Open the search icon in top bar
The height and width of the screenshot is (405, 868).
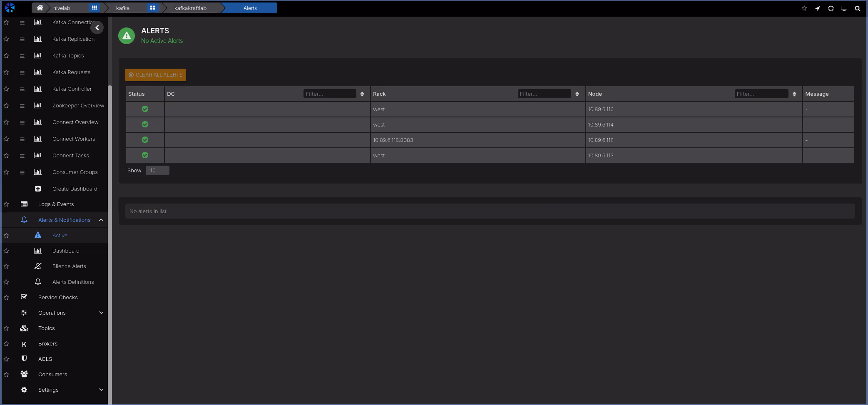click(857, 8)
